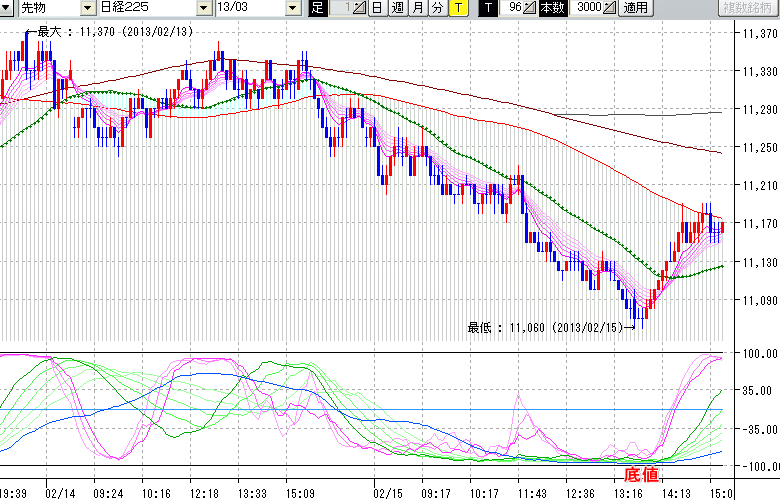Click the 最低 11,060 low price label
Viewport: 780px width, 500px height.
(544, 327)
